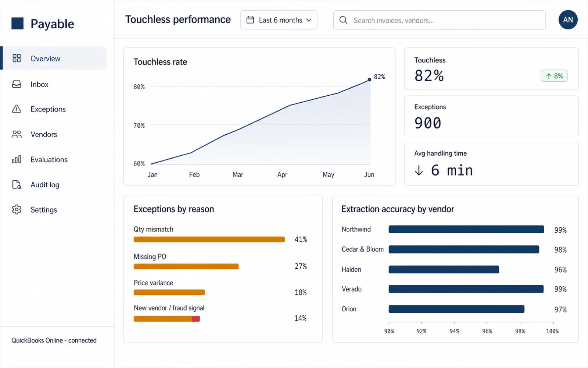Click the chevron on date range selector
Viewport: 588px width, 368px height.
(309, 20)
